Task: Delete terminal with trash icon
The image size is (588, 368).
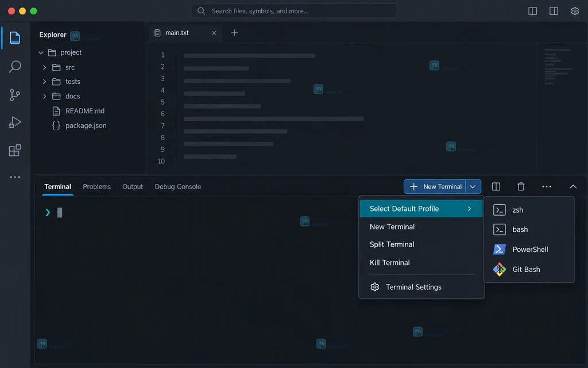Action: point(521,187)
